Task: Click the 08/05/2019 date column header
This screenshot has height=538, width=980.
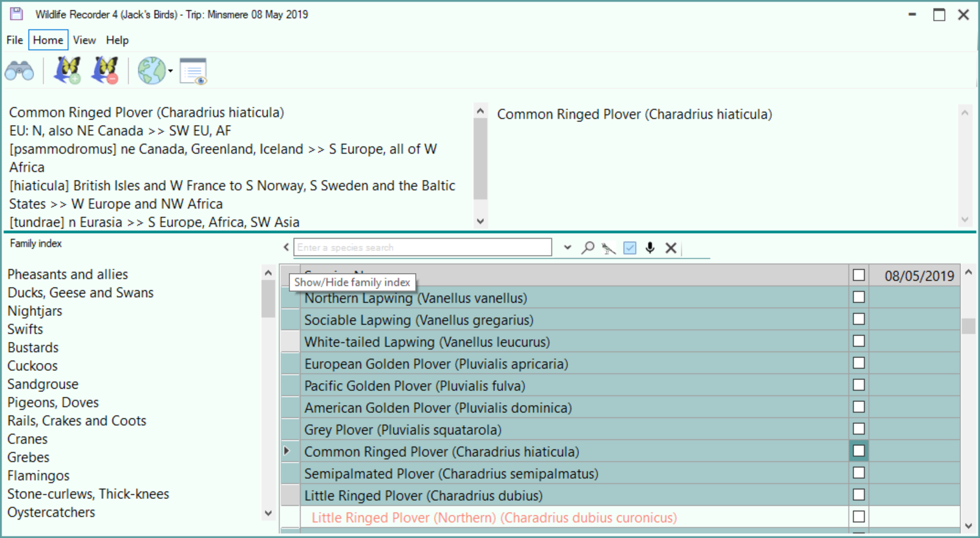Action: pyautogui.click(x=914, y=276)
